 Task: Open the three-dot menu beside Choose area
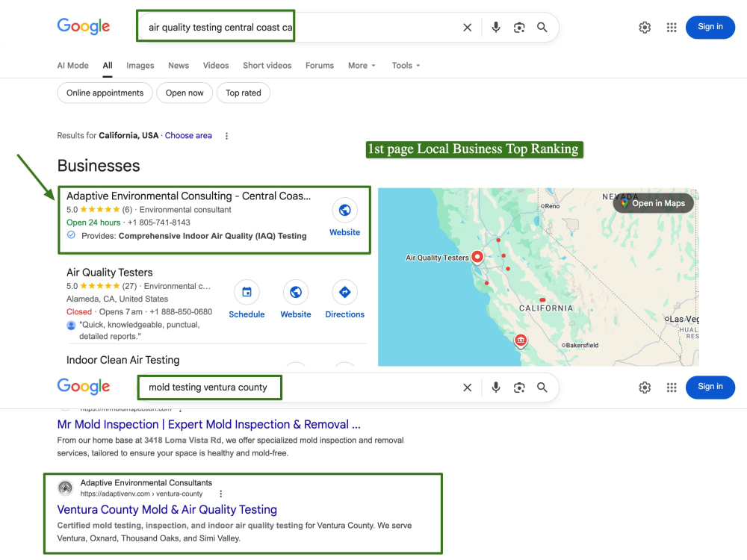pyautogui.click(x=227, y=136)
